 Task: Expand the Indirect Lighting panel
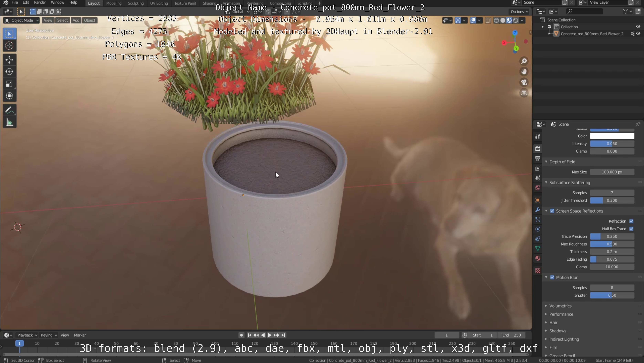[564, 339]
